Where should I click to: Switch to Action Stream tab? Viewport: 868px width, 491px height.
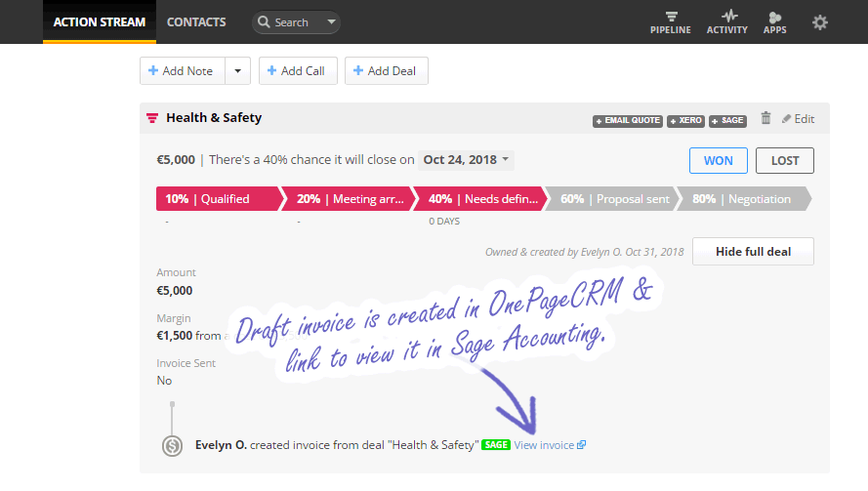(x=100, y=22)
